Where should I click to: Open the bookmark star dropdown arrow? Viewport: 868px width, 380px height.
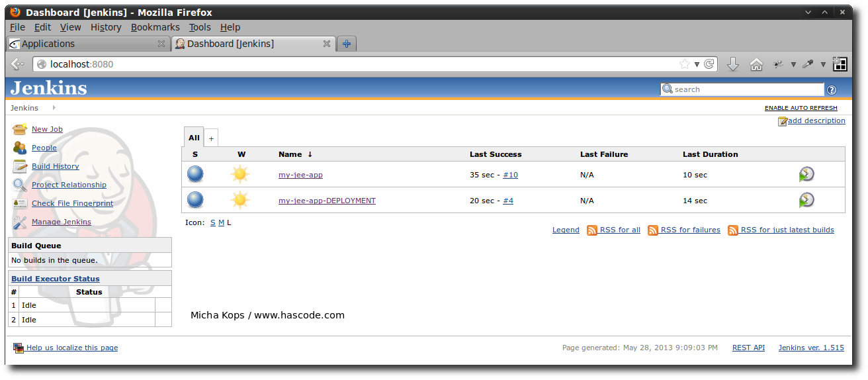697,64
